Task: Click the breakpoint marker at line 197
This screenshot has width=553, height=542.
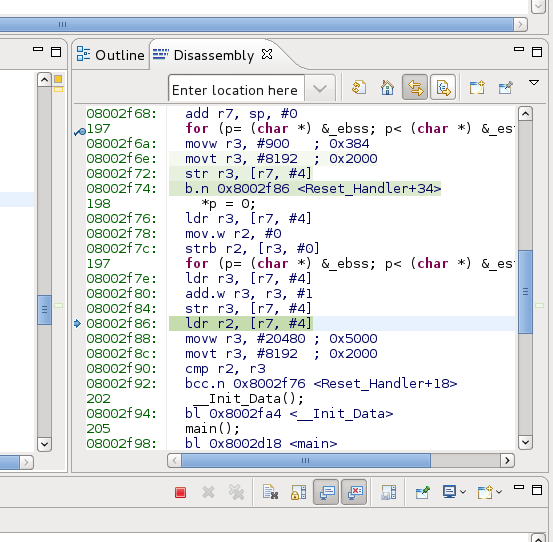Action: (x=80, y=132)
